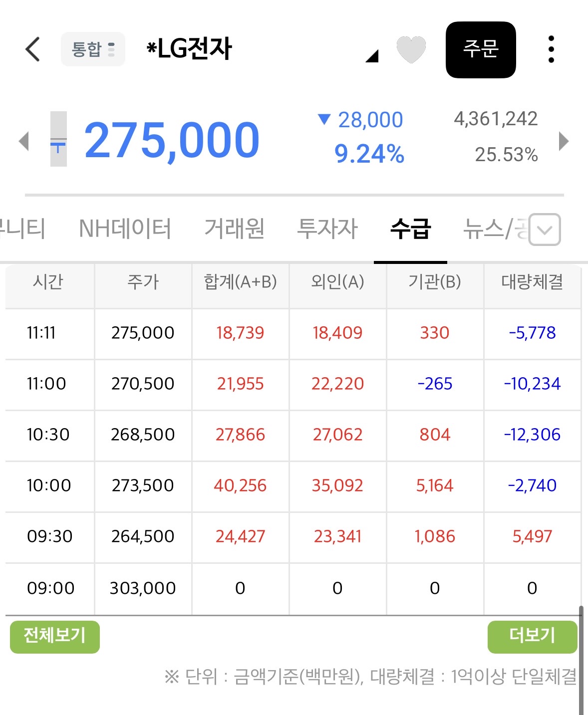Select the 수급 tab
Image resolution: width=588 pixels, height=715 pixels.
pyautogui.click(x=410, y=229)
